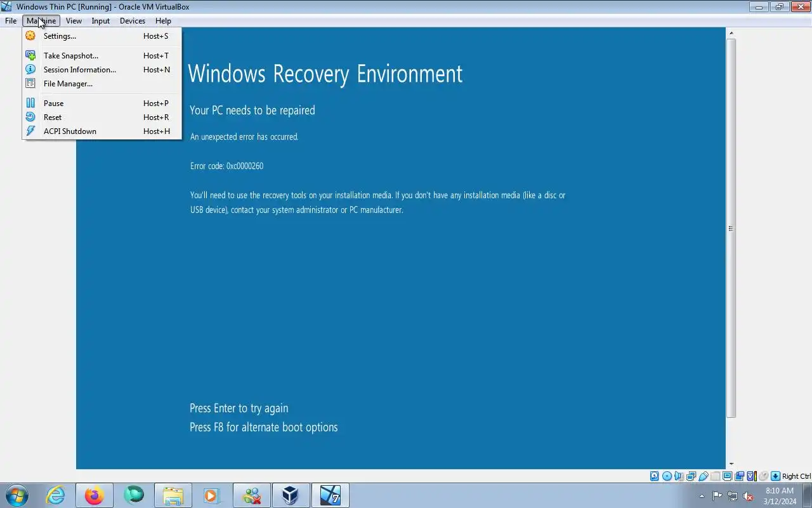Switch to Firefox on the taskbar

coord(95,495)
